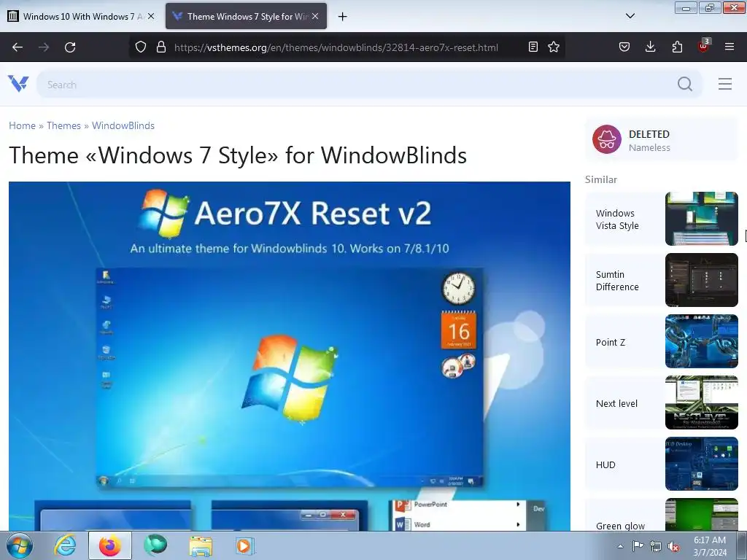Open the Firefox downloads panel

point(650,47)
